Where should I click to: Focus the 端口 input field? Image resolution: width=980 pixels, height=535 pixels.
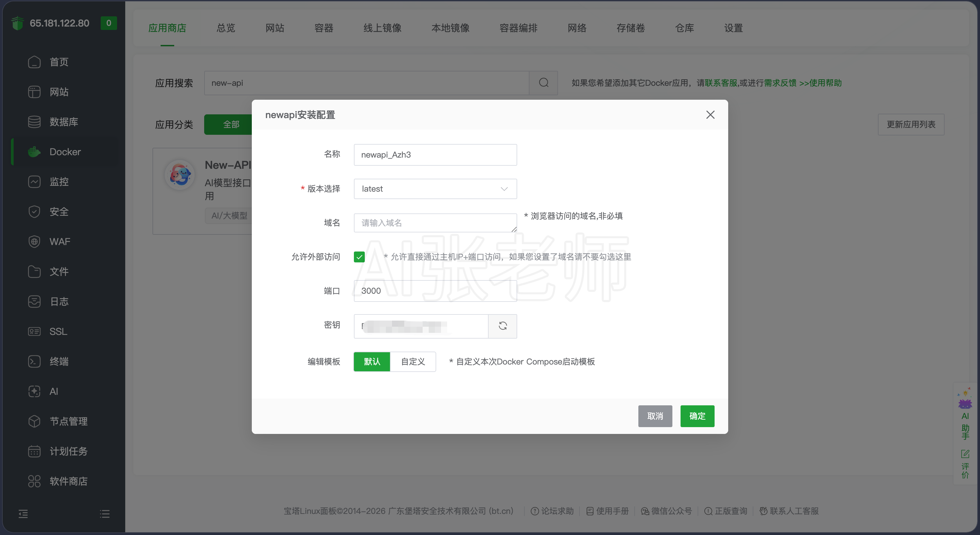[435, 291]
